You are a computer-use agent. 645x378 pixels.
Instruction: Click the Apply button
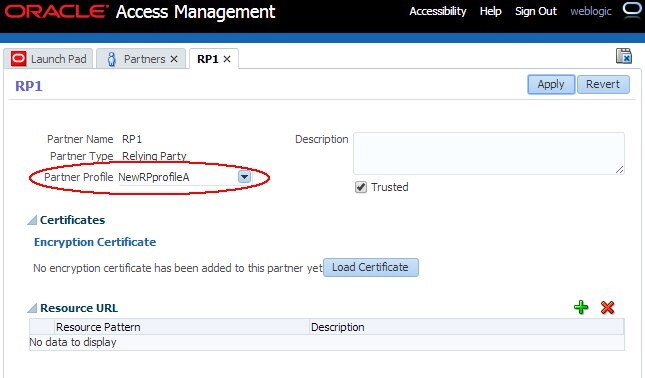pos(551,84)
